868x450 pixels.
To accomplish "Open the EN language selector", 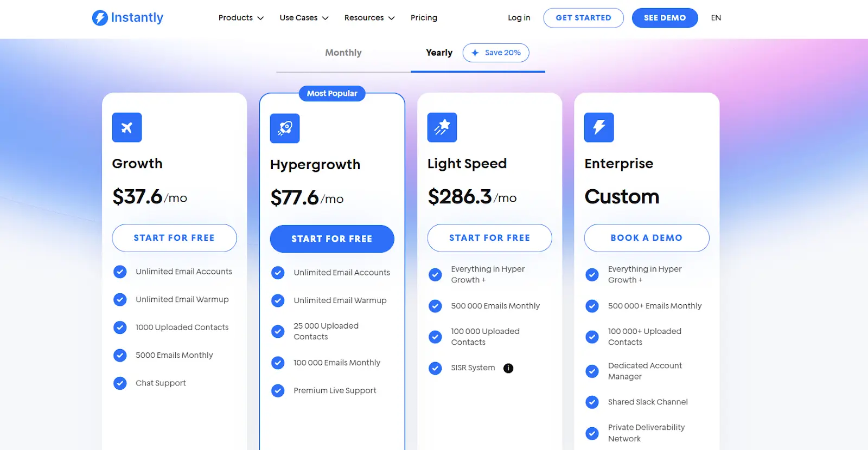I will coord(716,18).
